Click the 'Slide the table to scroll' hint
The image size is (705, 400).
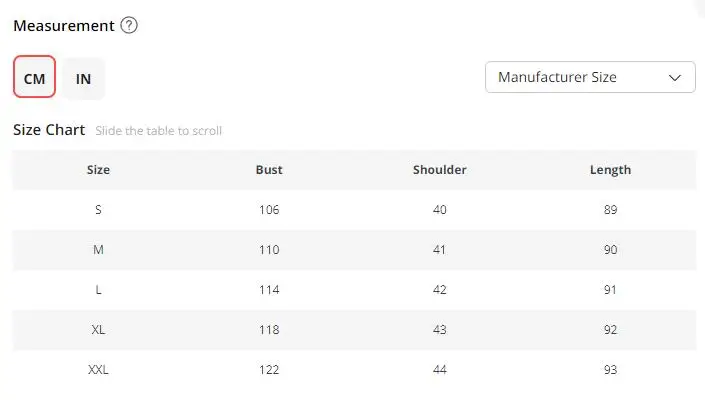[159, 131]
